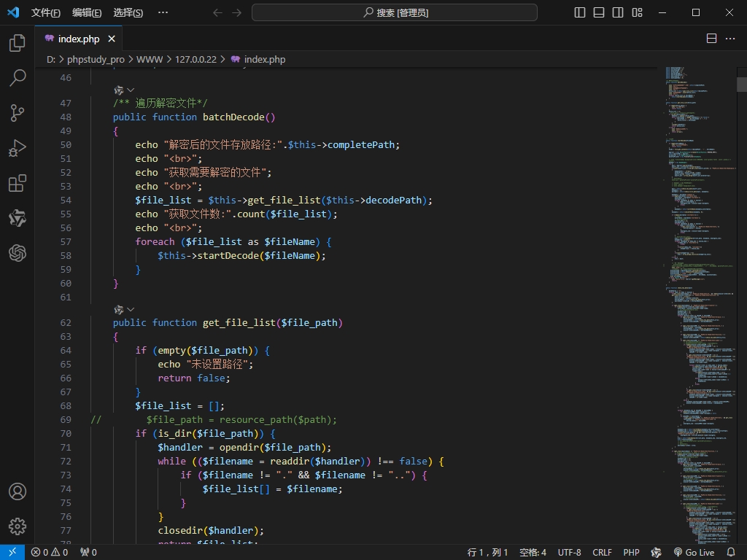Open the 文件(F) menu

tap(46, 12)
